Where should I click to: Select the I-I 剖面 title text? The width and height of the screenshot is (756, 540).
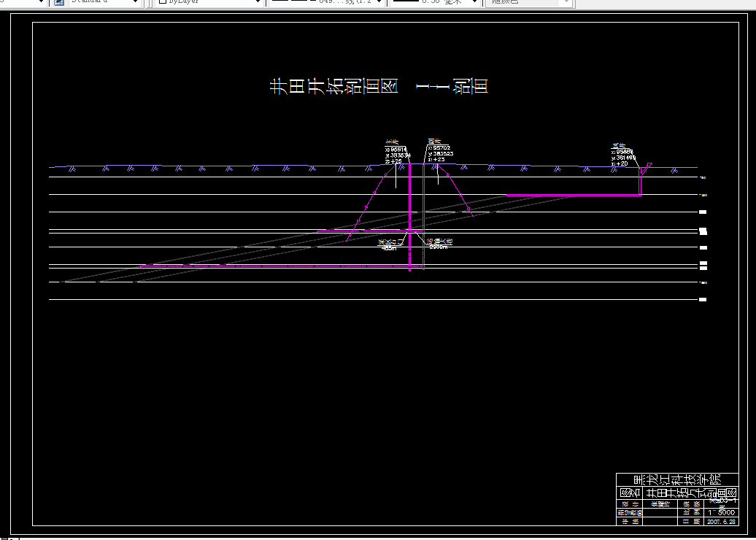(452, 86)
